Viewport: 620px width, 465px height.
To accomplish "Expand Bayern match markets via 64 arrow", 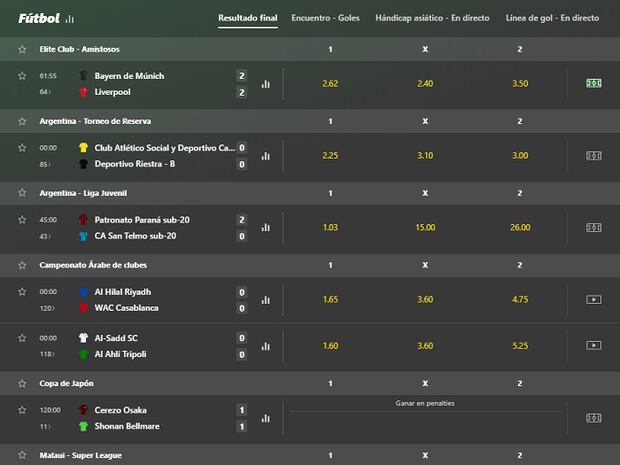I will 45,92.
